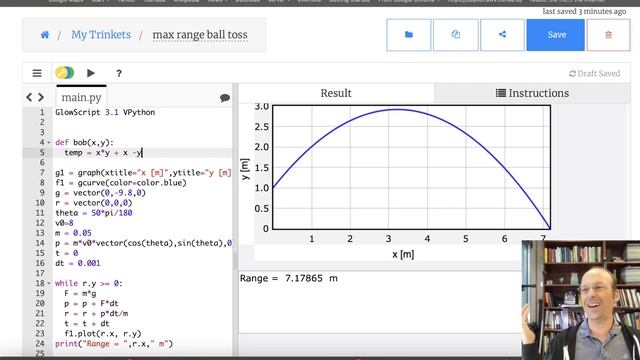The width and height of the screenshot is (640, 360).
Task: Click the 'x [m]' axis label on the graph
Action: pyautogui.click(x=403, y=255)
